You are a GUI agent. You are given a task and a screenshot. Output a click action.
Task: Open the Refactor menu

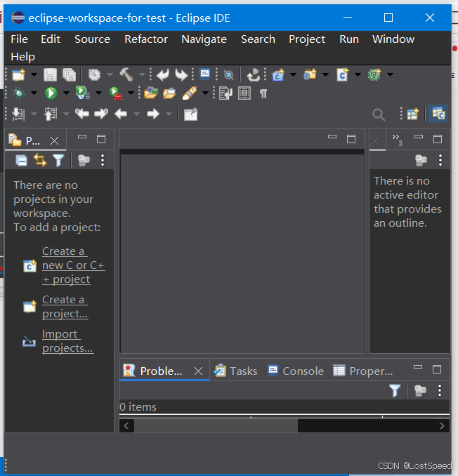(x=146, y=39)
